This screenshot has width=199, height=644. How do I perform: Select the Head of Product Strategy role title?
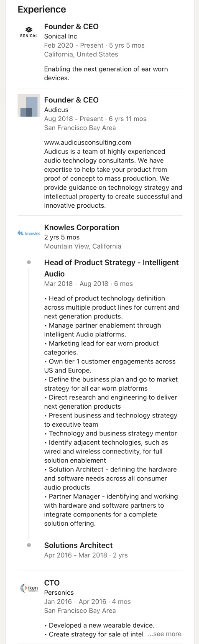[x=112, y=268]
